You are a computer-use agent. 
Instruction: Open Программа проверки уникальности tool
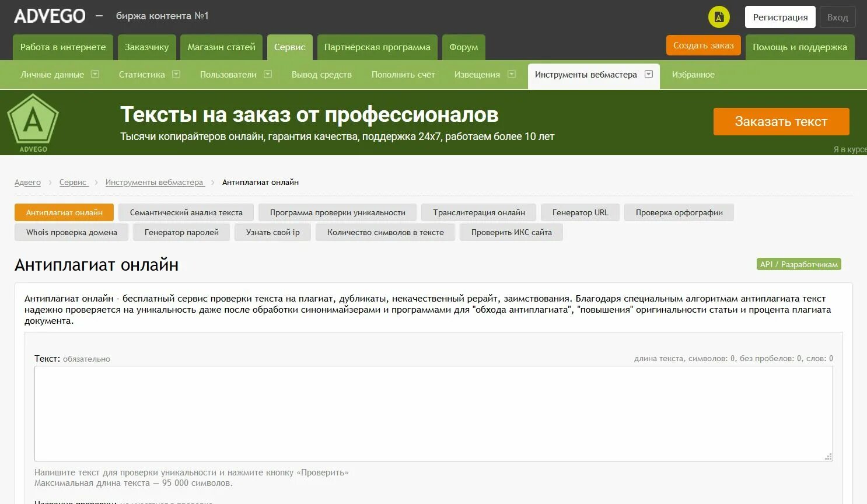pos(338,212)
